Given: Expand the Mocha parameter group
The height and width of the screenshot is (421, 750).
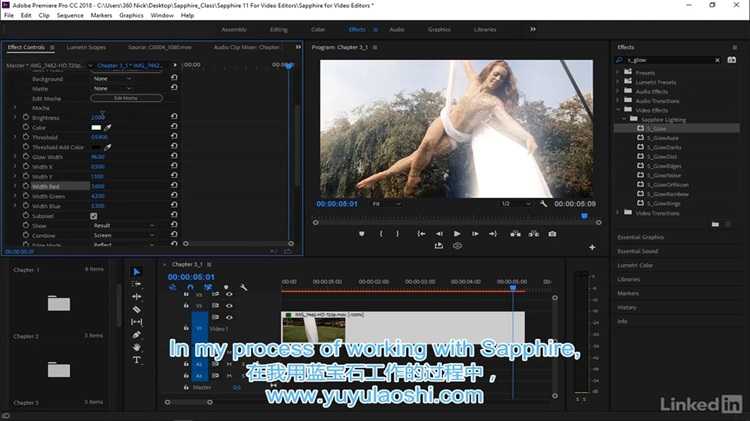Looking at the screenshot, I should 15,108.
